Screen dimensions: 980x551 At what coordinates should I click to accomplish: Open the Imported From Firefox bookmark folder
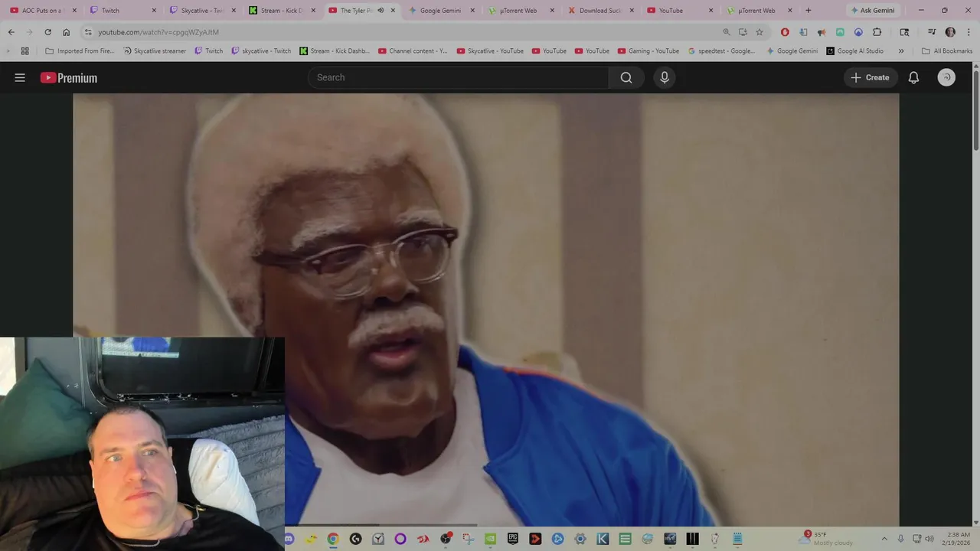80,51
